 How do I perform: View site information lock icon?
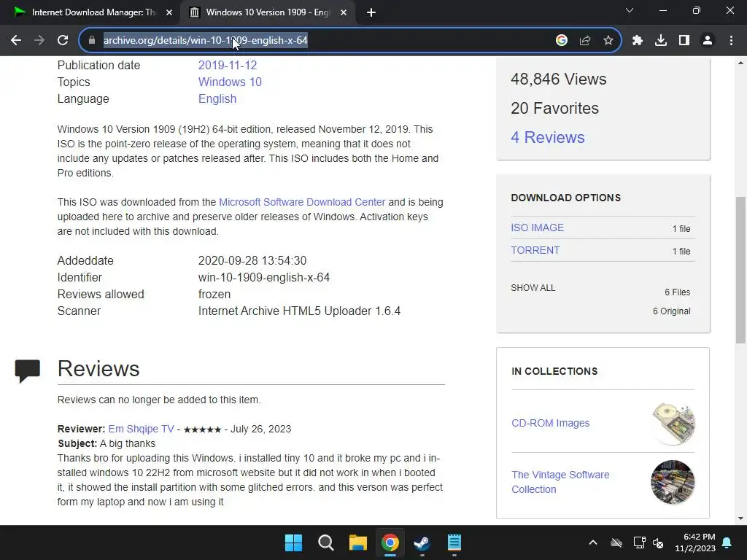(x=92, y=41)
